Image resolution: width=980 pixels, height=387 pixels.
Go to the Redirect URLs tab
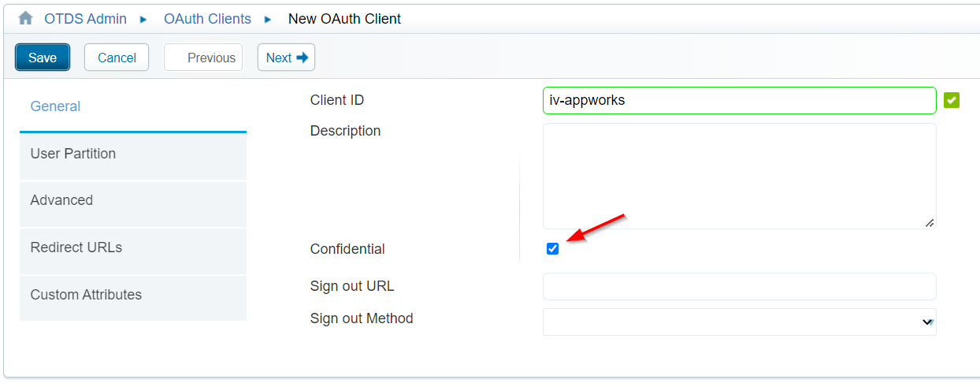click(x=132, y=248)
